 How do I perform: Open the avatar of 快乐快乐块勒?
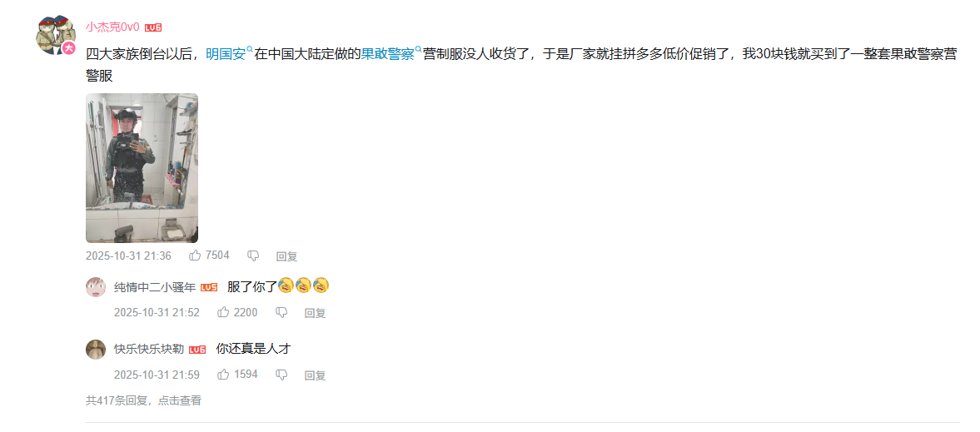(96, 349)
